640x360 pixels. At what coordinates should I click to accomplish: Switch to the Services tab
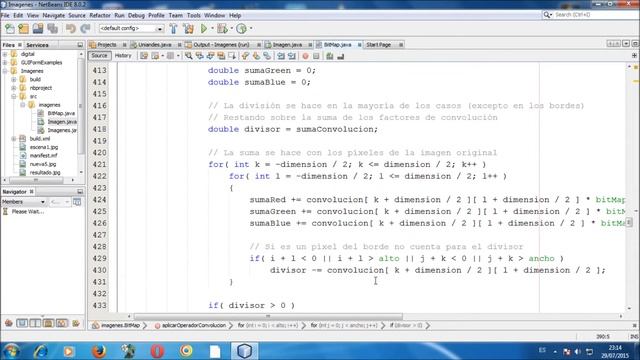point(37,45)
